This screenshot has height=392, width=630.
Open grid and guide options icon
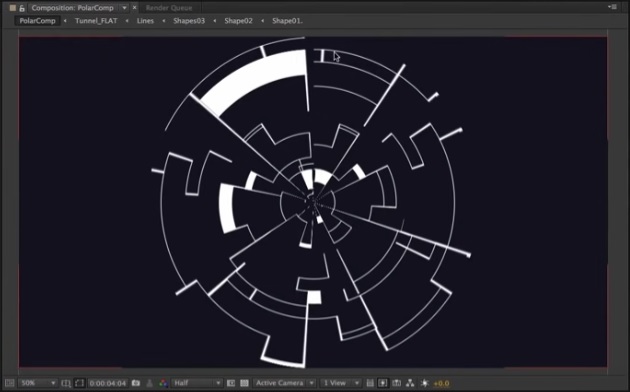(x=66, y=383)
